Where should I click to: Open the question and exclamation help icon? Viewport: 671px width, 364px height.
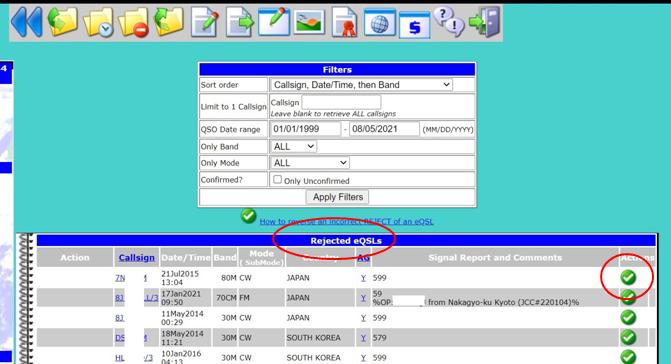point(449,22)
